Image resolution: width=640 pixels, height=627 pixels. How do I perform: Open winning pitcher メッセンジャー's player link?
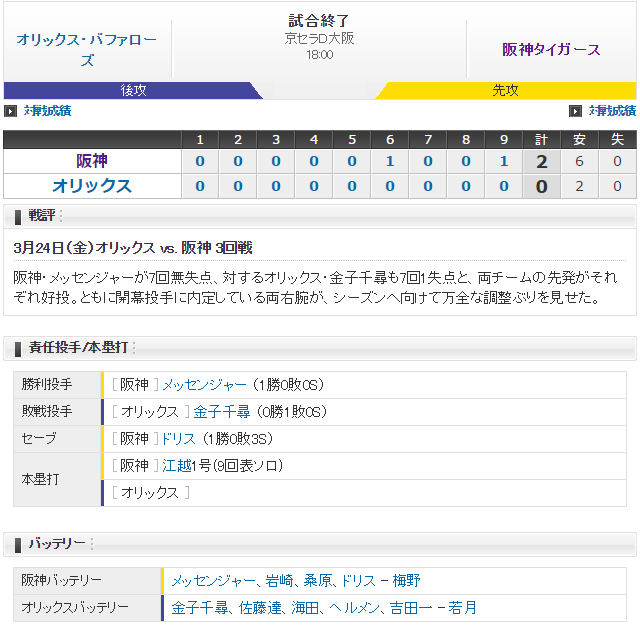tap(204, 385)
